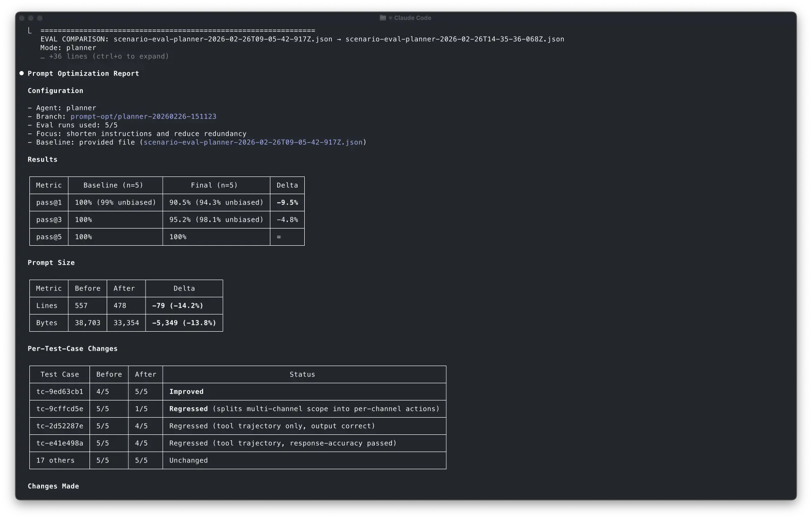Click the tool output corner marker at top
The height and width of the screenshot is (519, 812).
[30, 31]
